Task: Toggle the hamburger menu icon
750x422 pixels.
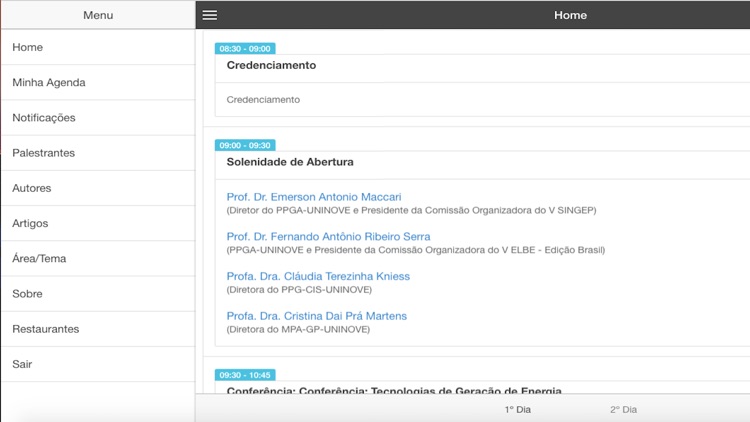Action: [x=210, y=15]
